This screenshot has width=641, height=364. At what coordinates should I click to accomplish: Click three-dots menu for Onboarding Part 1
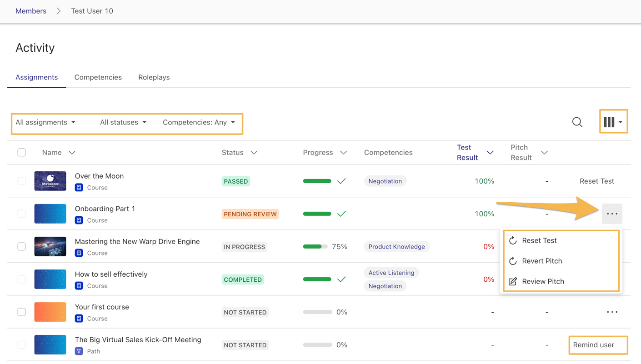(612, 214)
